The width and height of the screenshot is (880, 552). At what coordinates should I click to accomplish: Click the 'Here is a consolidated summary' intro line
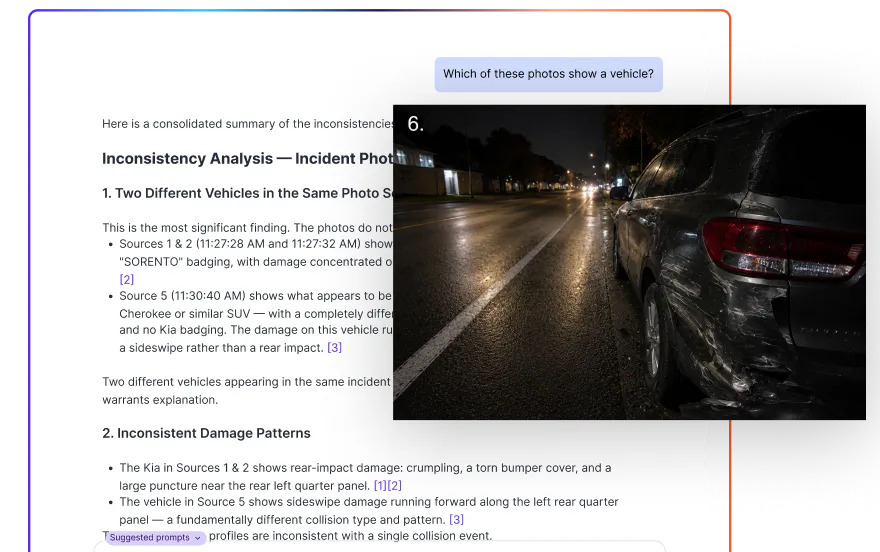tap(248, 124)
